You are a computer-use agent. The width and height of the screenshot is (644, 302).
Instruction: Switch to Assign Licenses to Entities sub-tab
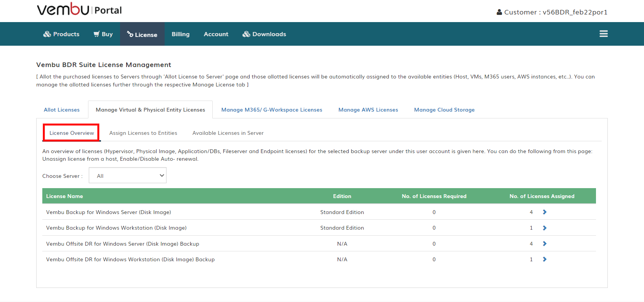[143, 133]
